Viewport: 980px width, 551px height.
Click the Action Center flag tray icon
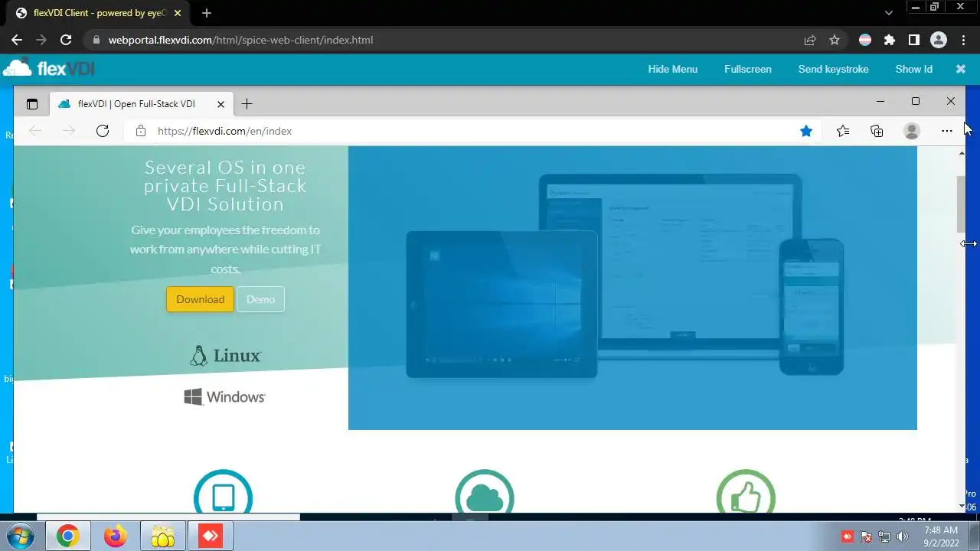pyautogui.click(x=866, y=536)
